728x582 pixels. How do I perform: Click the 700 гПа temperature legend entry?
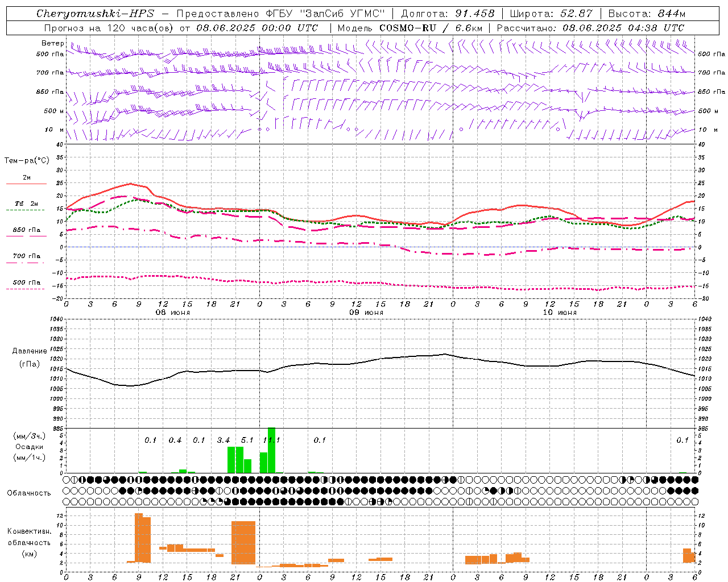pos(26,256)
